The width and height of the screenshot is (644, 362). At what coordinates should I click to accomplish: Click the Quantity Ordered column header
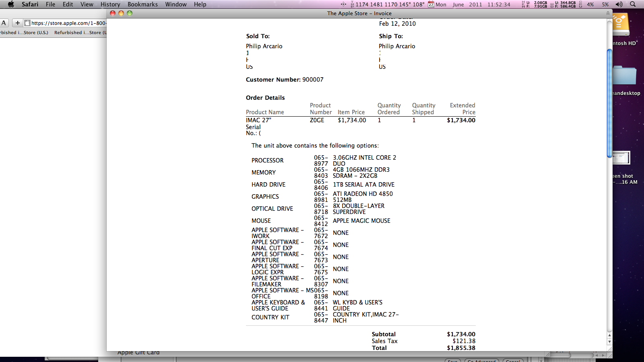(389, 109)
